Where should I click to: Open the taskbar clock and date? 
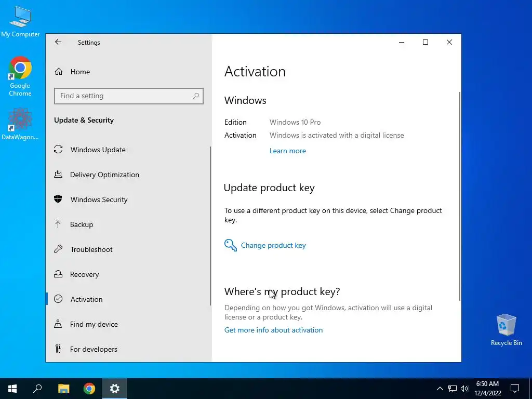[487, 389]
